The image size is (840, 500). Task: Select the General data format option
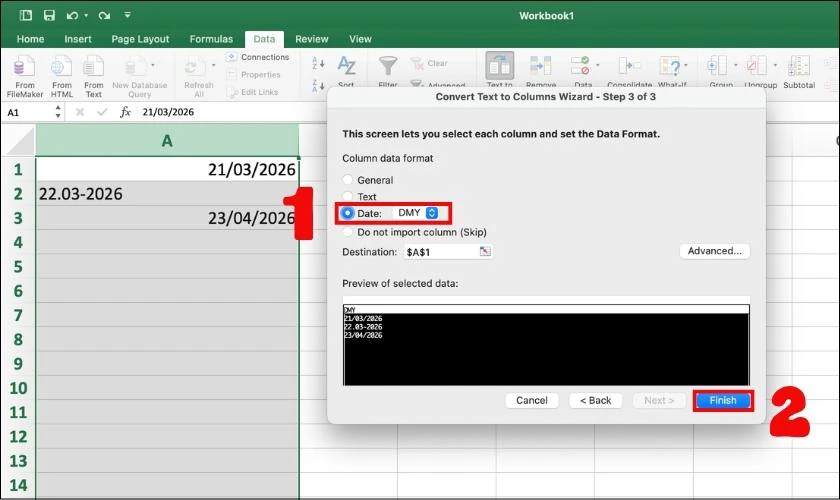(x=348, y=181)
